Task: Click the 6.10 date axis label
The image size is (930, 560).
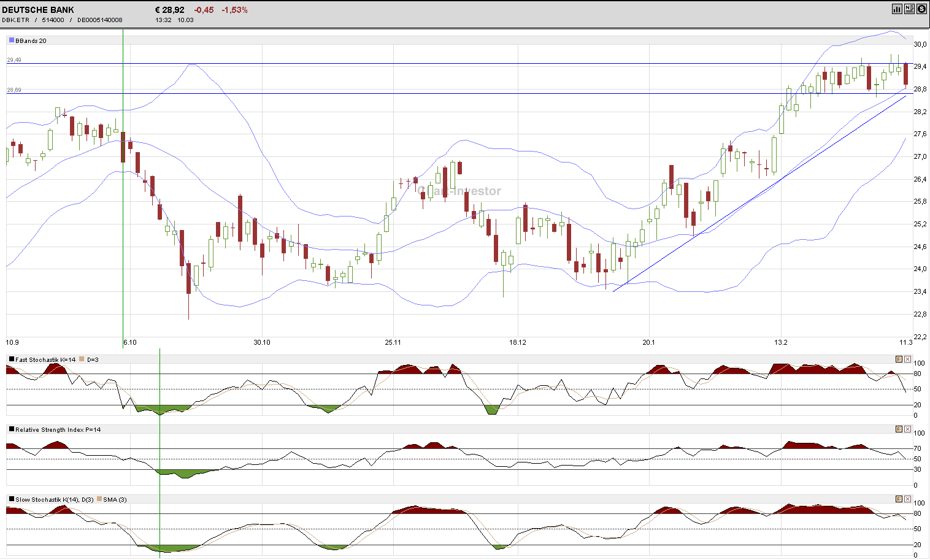Action: tap(130, 342)
